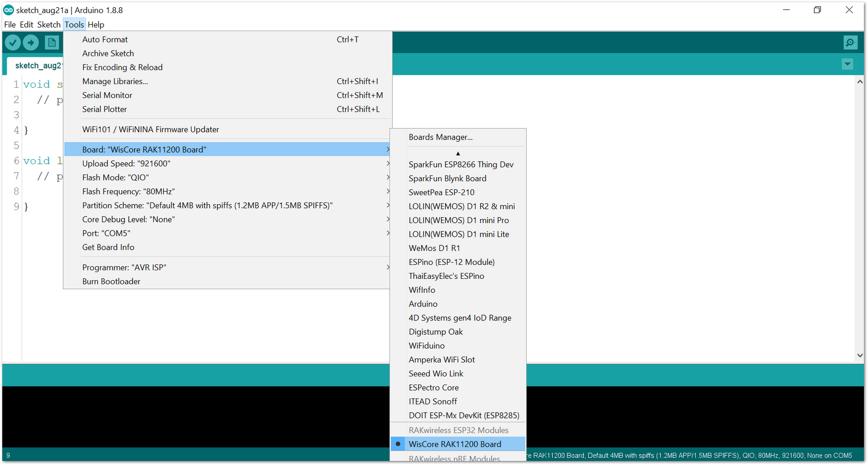Screen dimensions: 868x465
Task: Open Boards Manager...
Action: [458, 137]
